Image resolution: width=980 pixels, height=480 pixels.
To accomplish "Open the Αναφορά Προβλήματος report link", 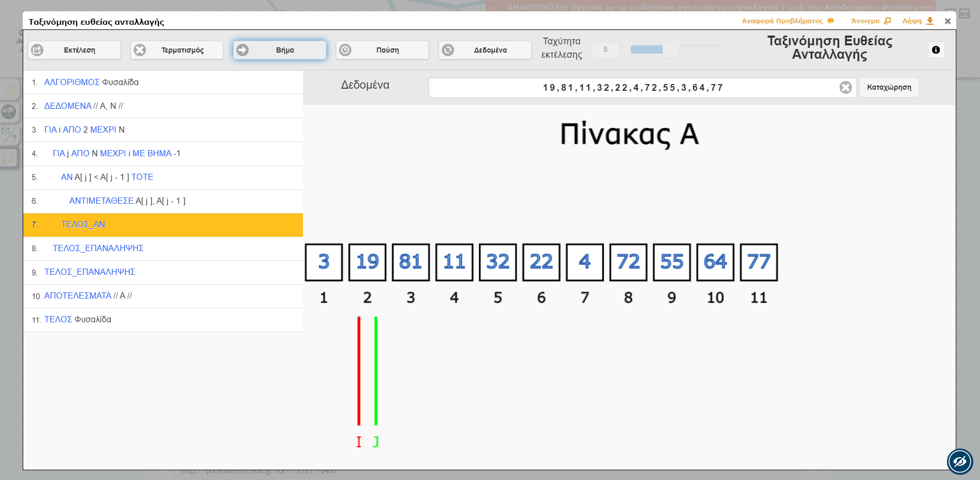I will click(x=787, y=21).
